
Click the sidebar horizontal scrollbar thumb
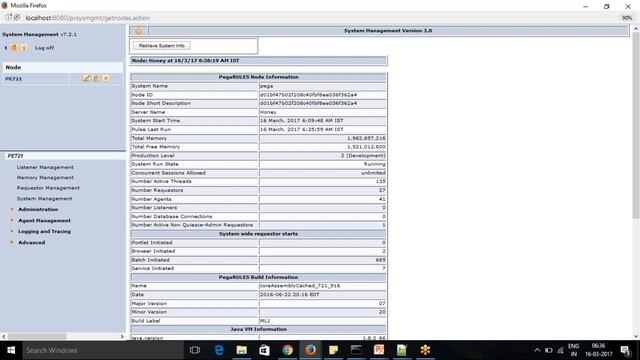(37, 337)
